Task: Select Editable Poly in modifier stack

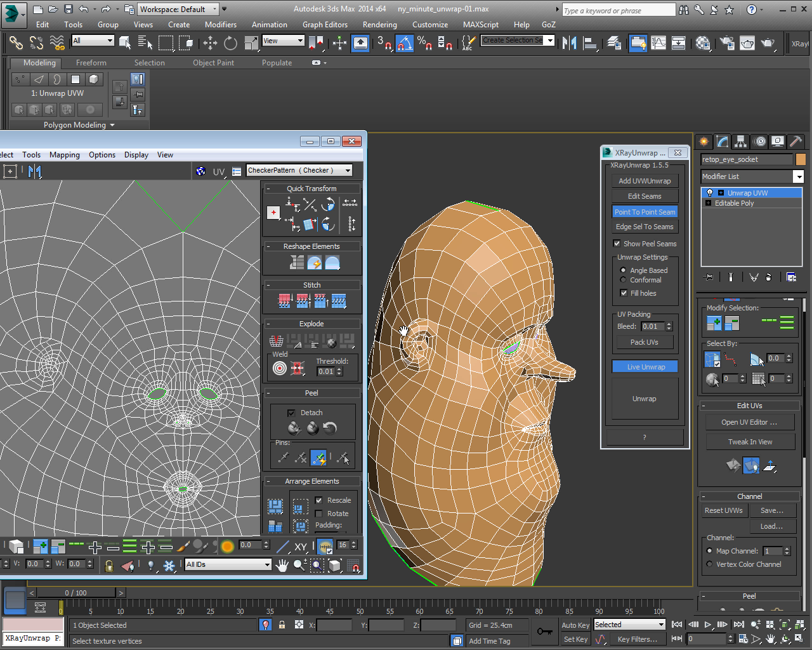Action: (734, 203)
